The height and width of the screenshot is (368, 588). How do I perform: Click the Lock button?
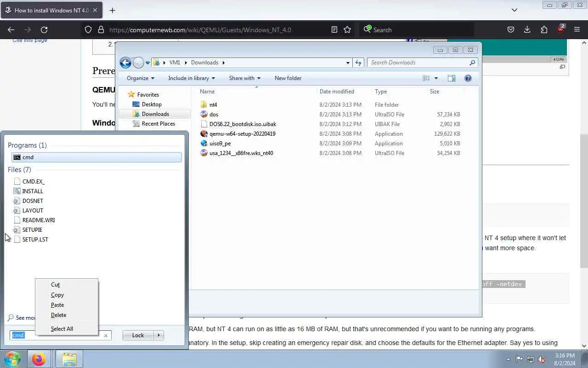coord(138,335)
